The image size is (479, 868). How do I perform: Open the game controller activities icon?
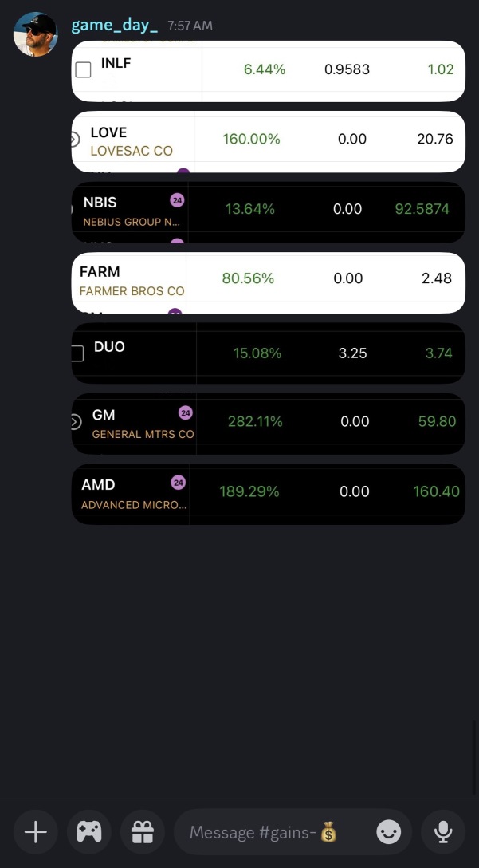(x=88, y=832)
